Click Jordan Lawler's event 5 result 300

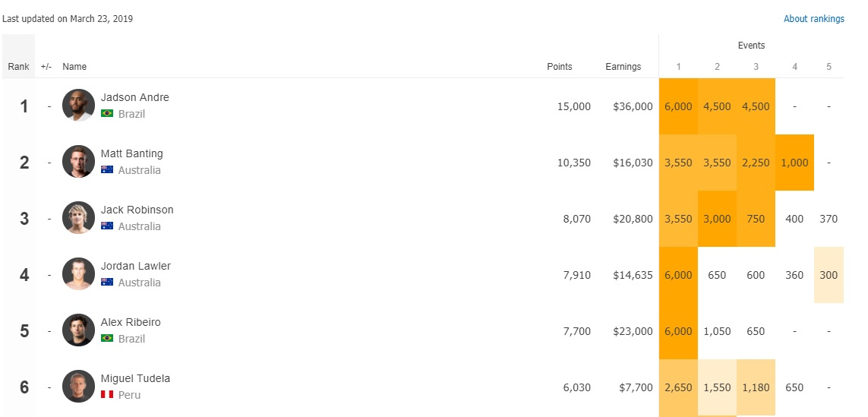829,275
